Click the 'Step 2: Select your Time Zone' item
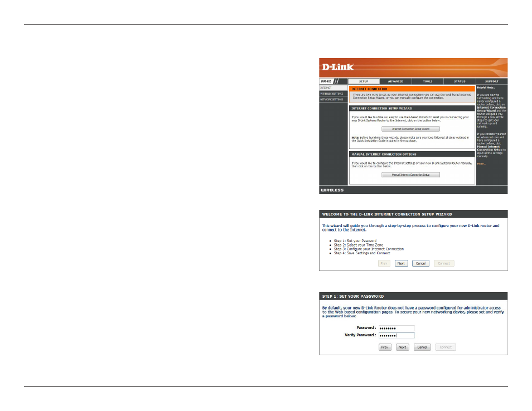532x411 pixels. pyautogui.click(x=358, y=245)
